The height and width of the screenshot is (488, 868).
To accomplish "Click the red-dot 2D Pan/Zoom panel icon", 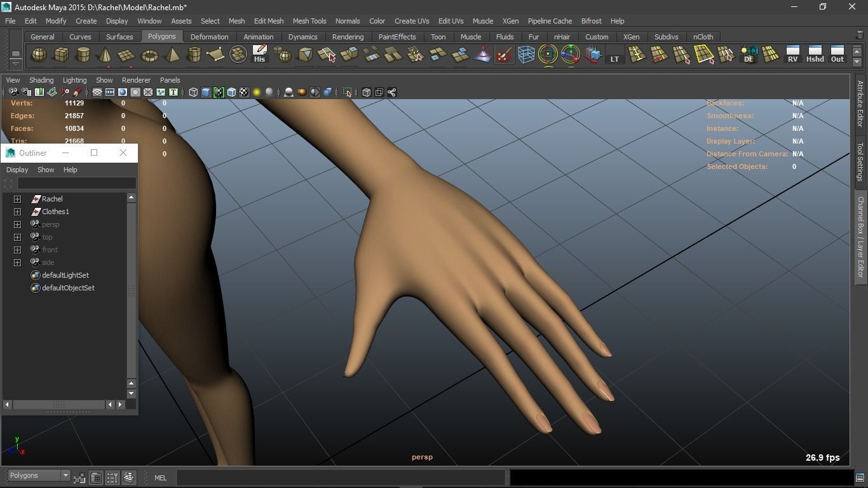I will coord(64,92).
